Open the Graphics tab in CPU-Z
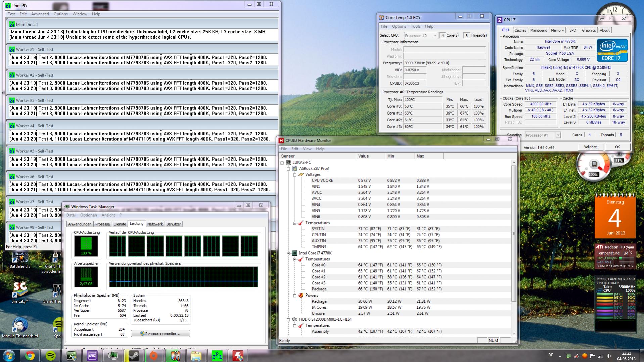The image size is (644, 362). (589, 30)
